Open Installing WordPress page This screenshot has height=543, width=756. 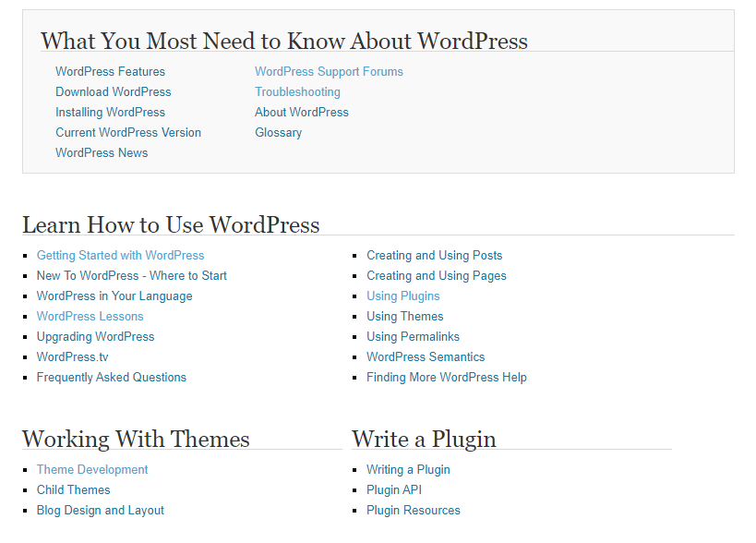tap(110, 112)
